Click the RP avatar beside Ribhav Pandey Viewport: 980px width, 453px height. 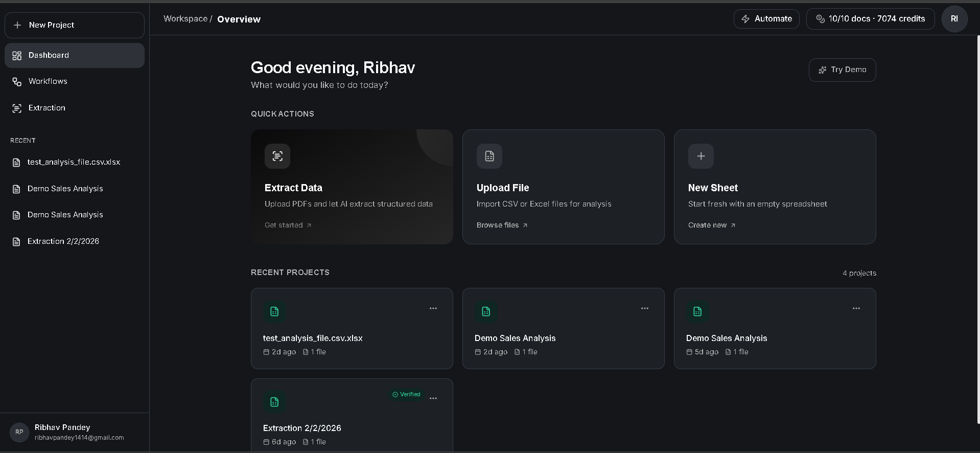pos(19,432)
